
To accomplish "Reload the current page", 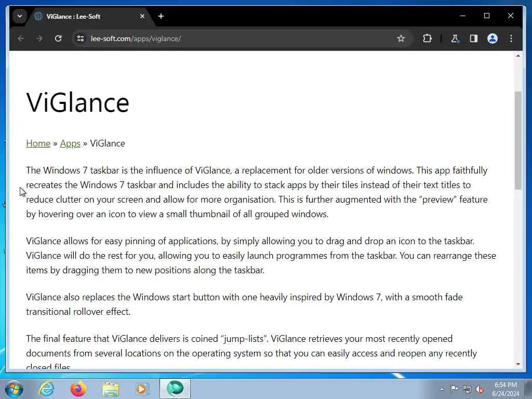I will pyautogui.click(x=58, y=38).
